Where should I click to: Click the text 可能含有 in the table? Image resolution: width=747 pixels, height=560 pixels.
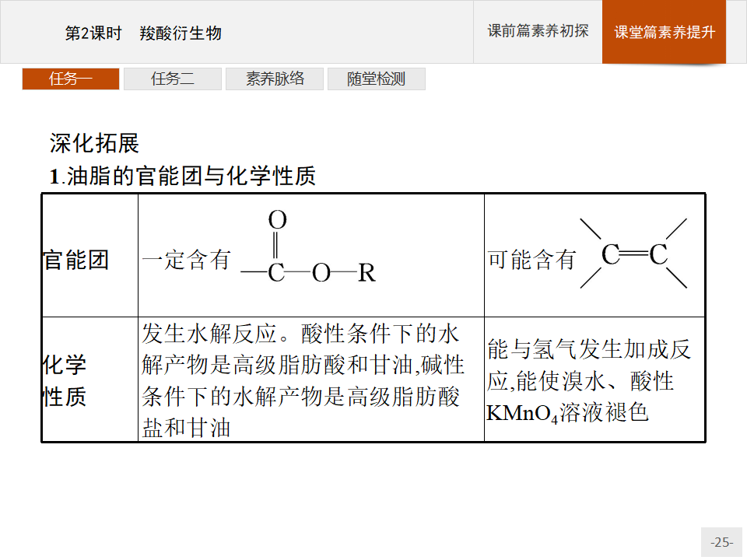[531, 260]
